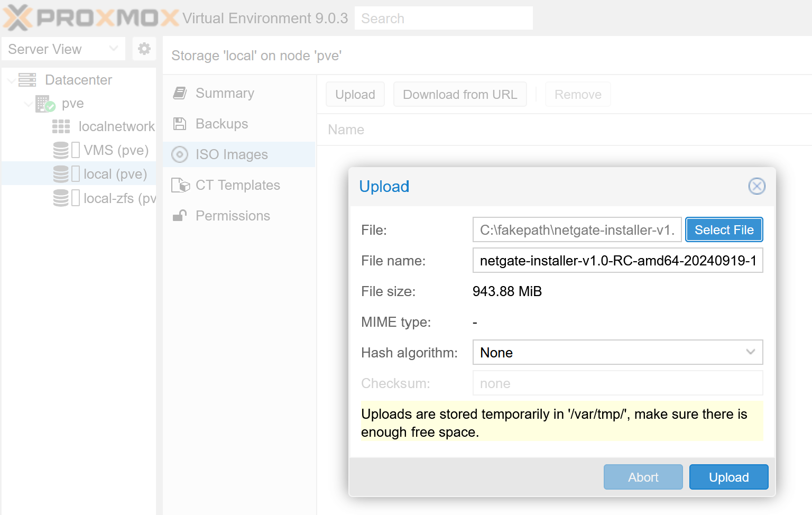Click the ISO Images disc icon
This screenshot has height=515, width=812.
(180, 154)
